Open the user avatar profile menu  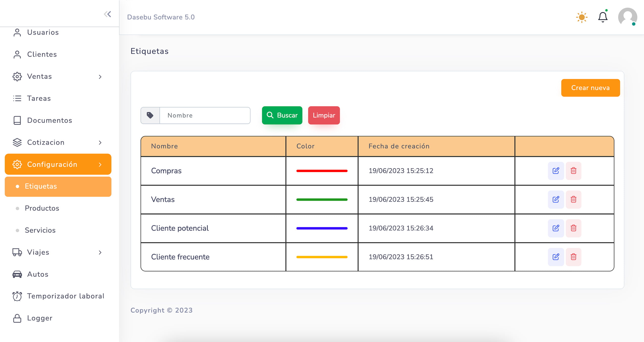pos(627,17)
